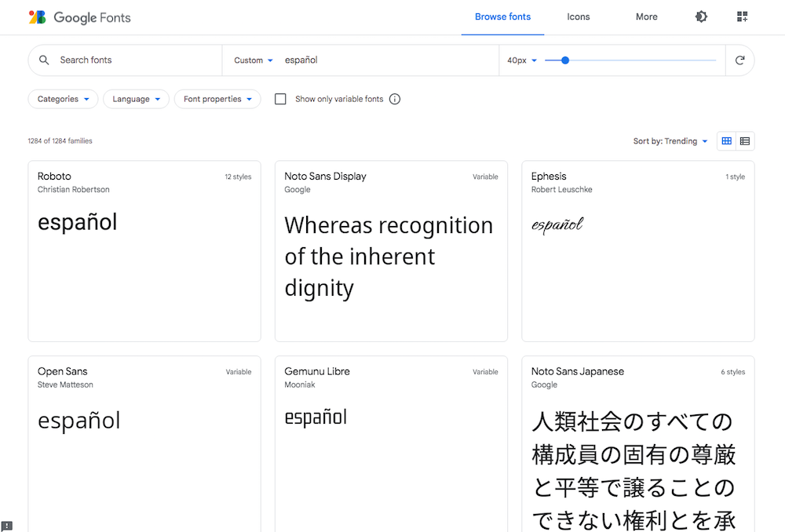Click the search magnifier icon
The image size is (785, 532).
click(44, 60)
